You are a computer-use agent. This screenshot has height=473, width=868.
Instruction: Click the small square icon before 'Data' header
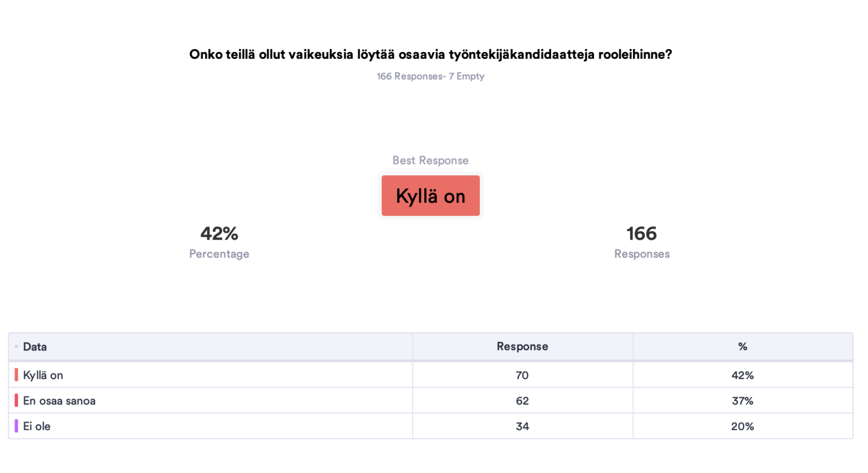click(16, 346)
